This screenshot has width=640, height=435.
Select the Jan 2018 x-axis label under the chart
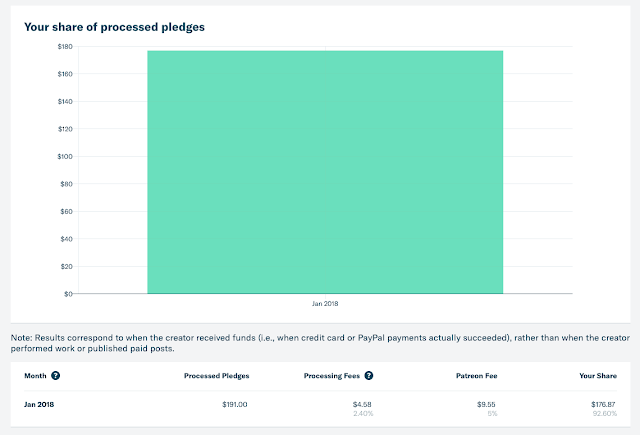point(325,302)
